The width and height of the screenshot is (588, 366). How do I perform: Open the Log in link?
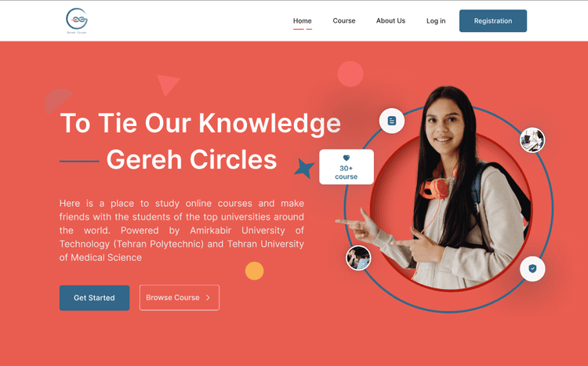point(436,21)
